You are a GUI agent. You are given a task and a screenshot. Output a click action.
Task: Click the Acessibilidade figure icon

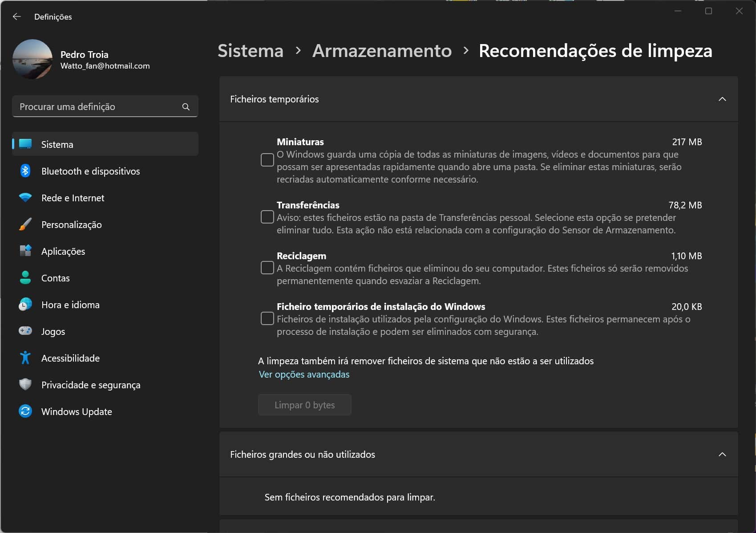coord(25,358)
